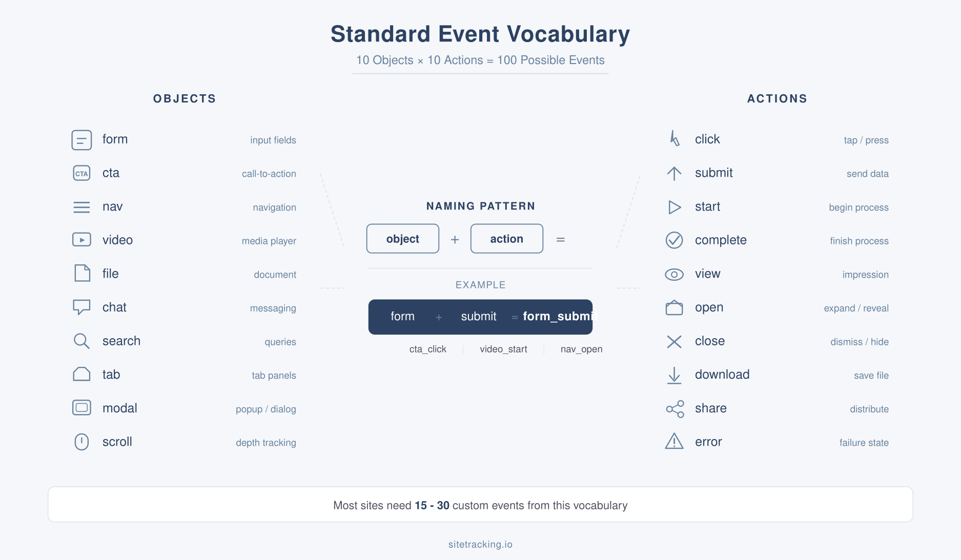This screenshot has width=961, height=560.
Task: Select the search magnifier icon
Action: pyautogui.click(x=81, y=341)
